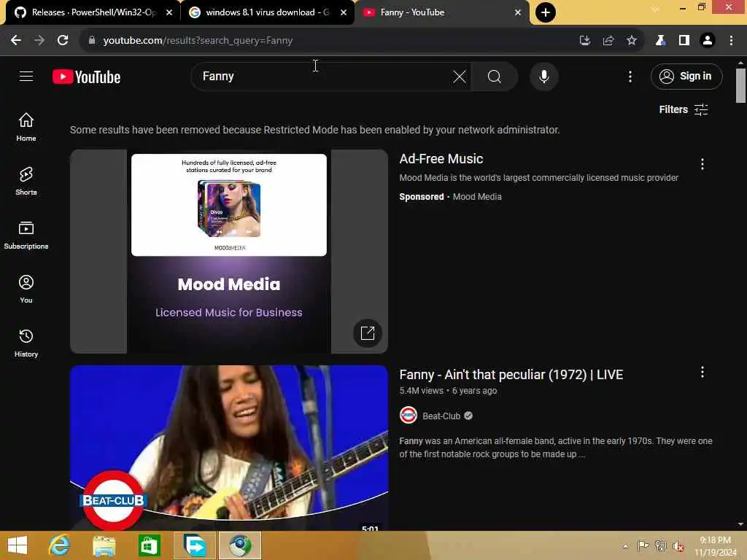Click the scrollbar down arrow
Viewport: 747px width, 560px height.
(740, 524)
